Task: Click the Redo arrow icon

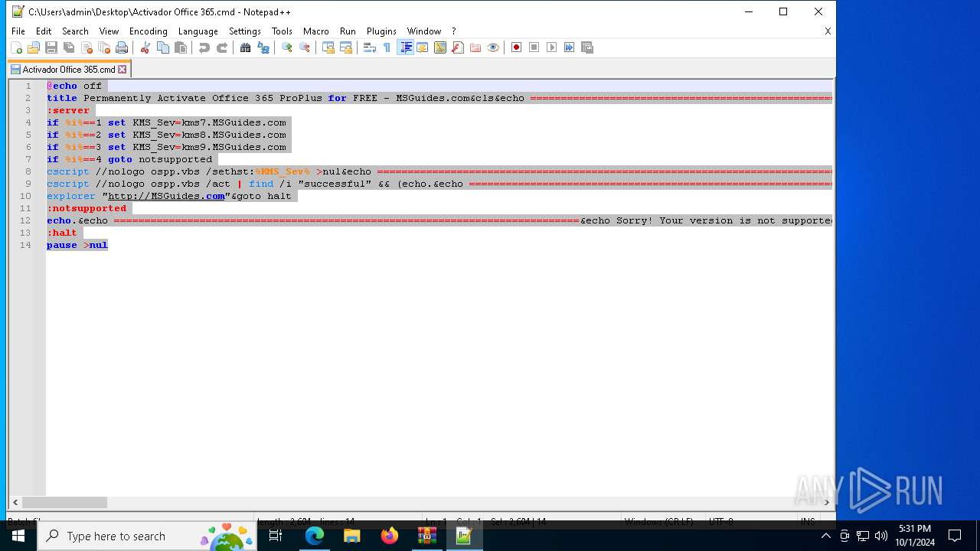Action: point(222,47)
